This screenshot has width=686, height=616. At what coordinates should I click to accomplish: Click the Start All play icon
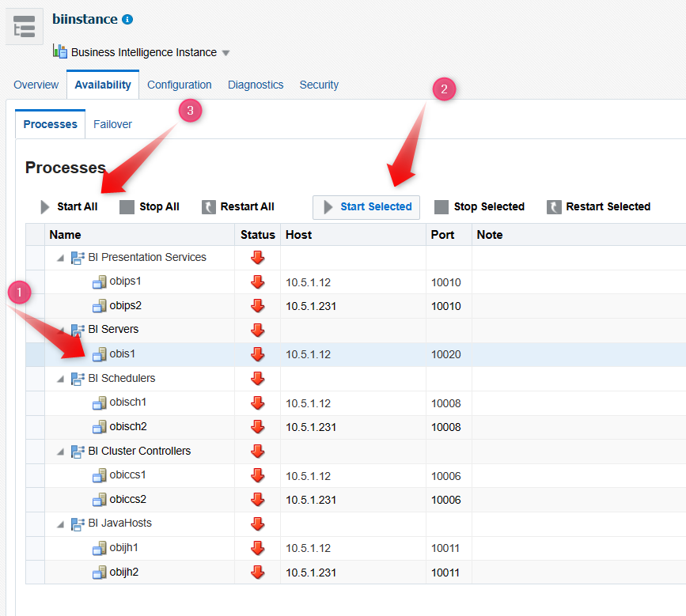click(44, 207)
